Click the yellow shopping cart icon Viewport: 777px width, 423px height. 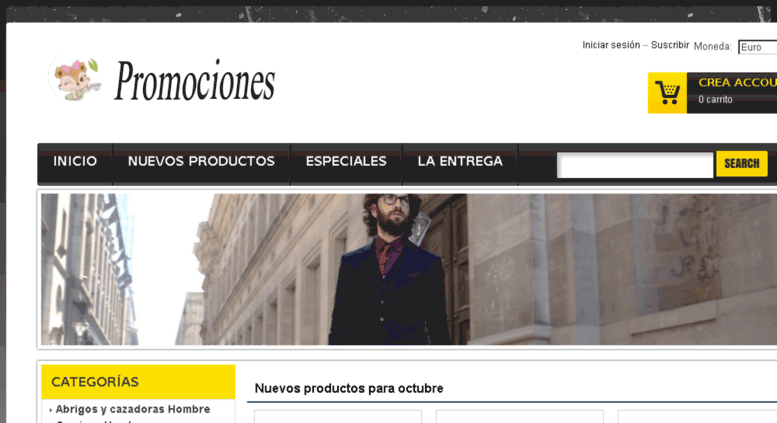[667, 93]
